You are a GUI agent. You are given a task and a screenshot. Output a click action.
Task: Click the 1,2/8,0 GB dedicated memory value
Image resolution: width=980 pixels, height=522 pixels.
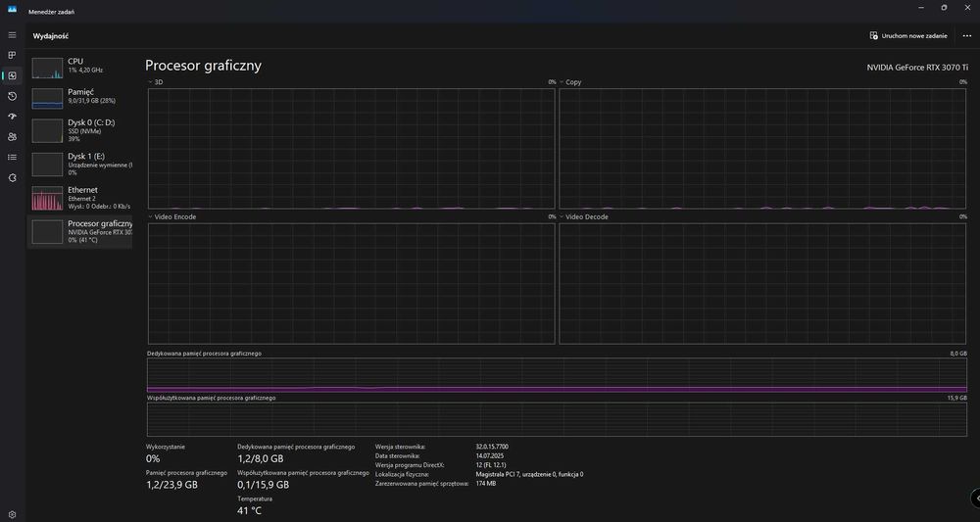tap(263, 458)
